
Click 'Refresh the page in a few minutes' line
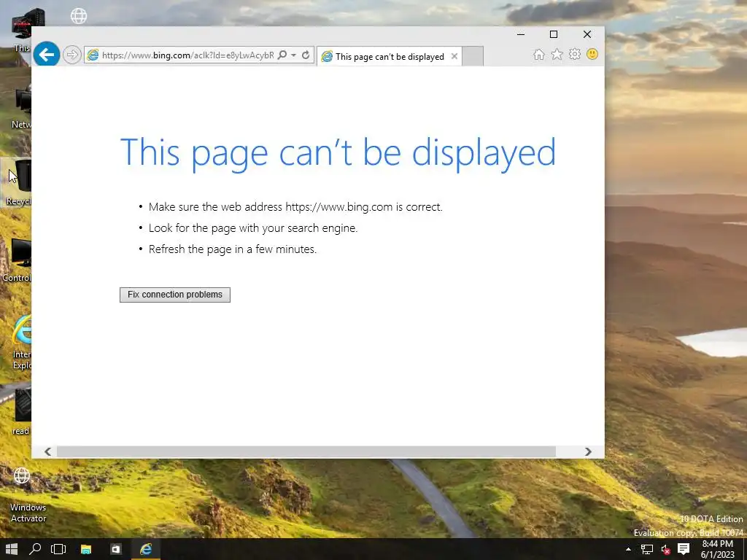(233, 249)
